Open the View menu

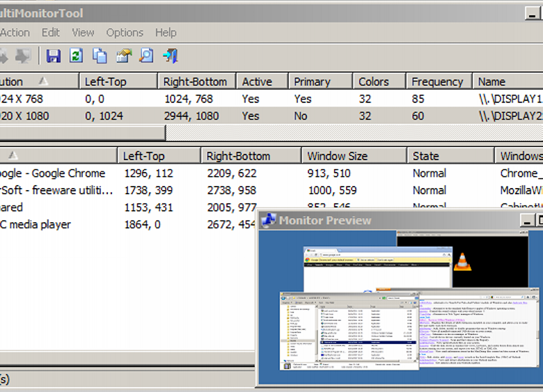pyautogui.click(x=83, y=33)
